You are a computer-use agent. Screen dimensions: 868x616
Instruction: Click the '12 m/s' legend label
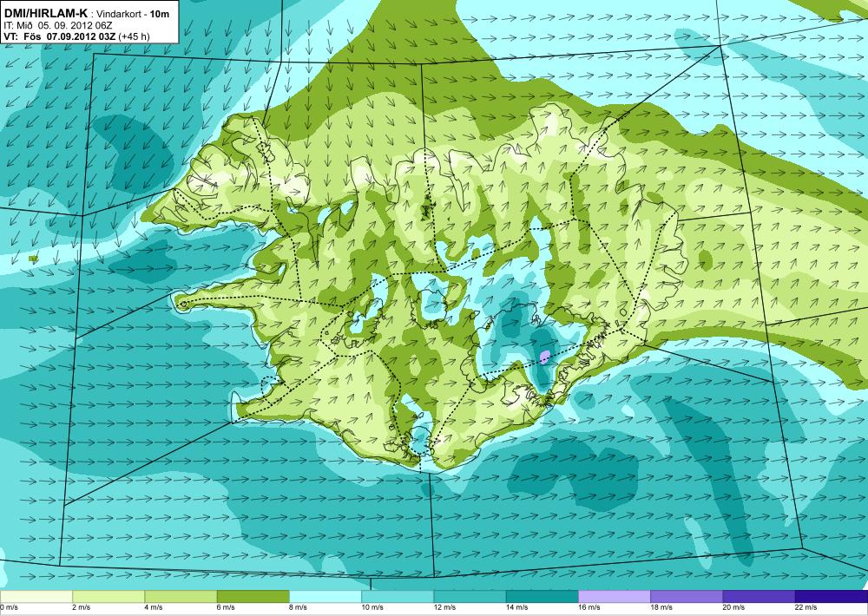pyautogui.click(x=444, y=607)
